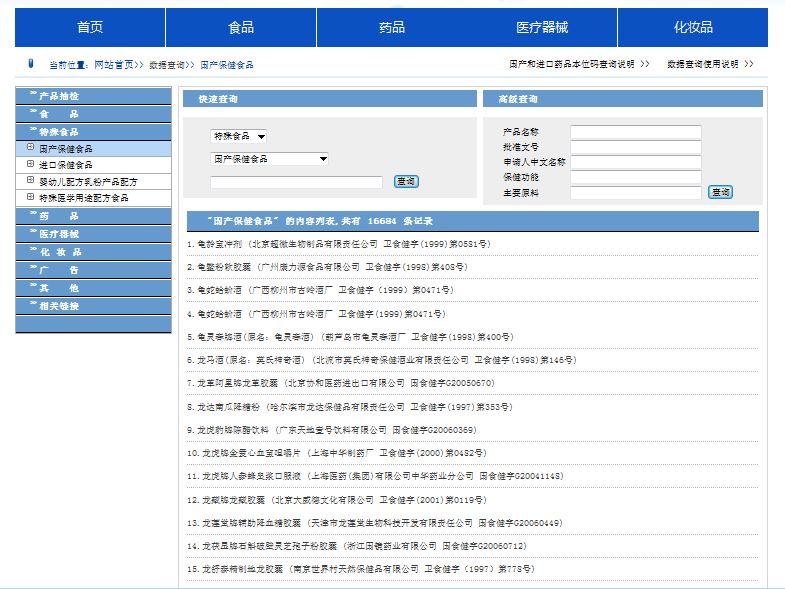785x589 pixels.
Task: Click the 查询 button in 高级查询
Action: 720,192
